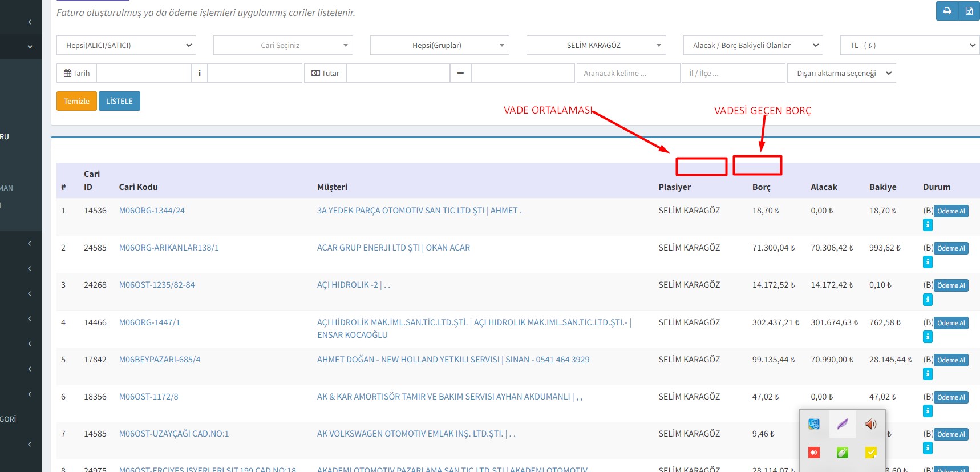Screen dimensions: 980x472
Task: Expand the Cari Seçiniz selector
Action: pyautogui.click(x=283, y=45)
